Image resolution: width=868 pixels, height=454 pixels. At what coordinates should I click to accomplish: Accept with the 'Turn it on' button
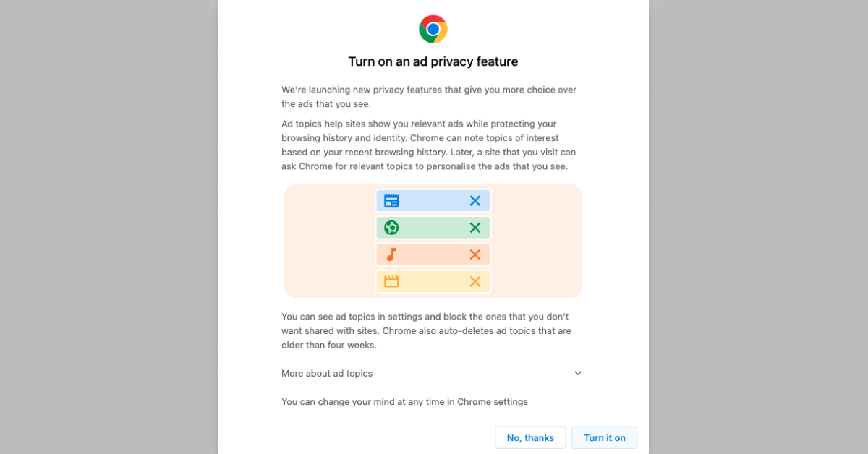605,437
